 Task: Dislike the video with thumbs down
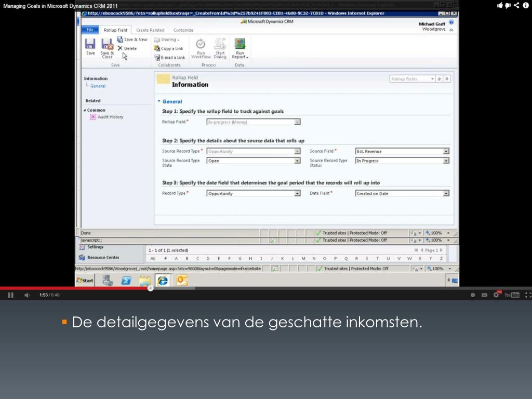click(508, 5)
